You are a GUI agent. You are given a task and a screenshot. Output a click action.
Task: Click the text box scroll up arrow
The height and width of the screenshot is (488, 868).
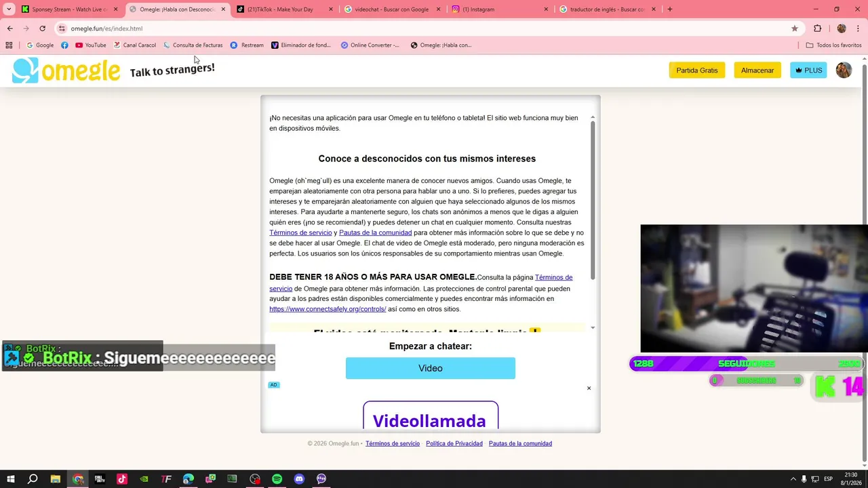593,117
